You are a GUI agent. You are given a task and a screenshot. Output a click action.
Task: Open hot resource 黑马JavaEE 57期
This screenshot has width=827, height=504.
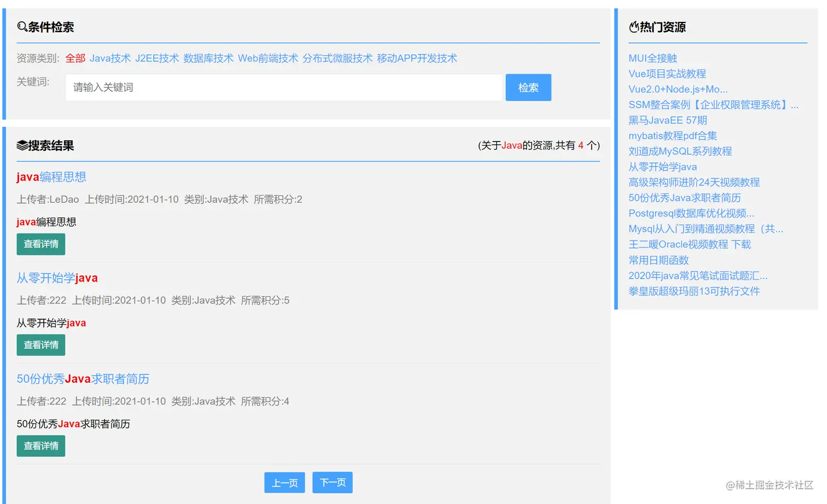(668, 120)
